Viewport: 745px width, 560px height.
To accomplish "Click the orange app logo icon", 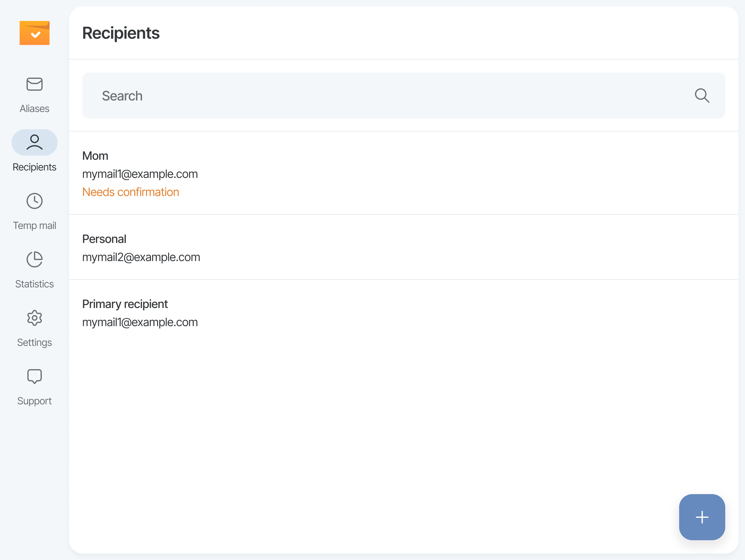I will [x=34, y=33].
